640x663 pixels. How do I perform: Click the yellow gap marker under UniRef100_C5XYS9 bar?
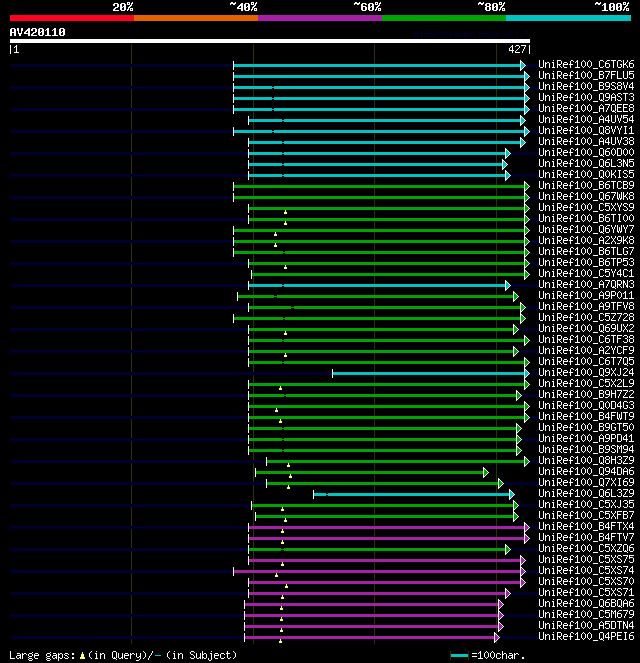click(285, 212)
